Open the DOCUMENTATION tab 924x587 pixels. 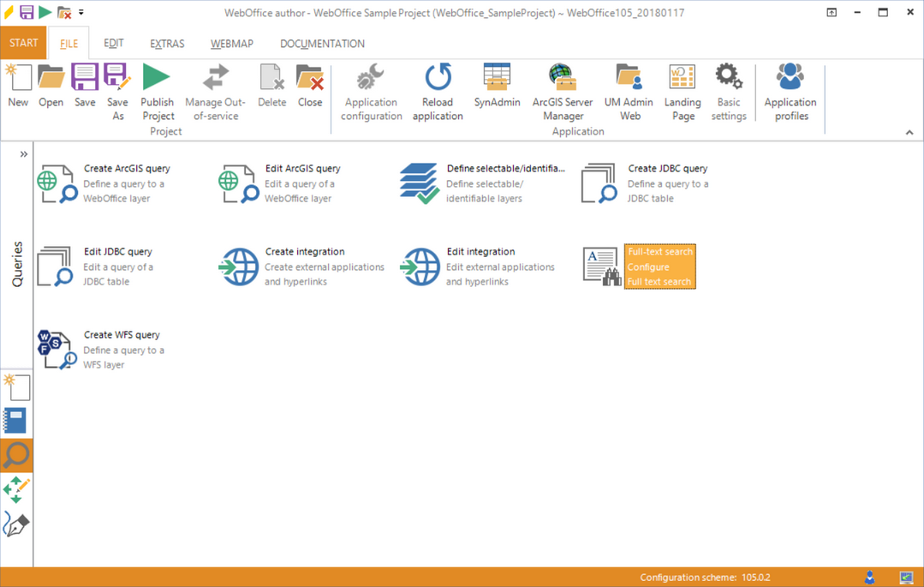coord(322,44)
